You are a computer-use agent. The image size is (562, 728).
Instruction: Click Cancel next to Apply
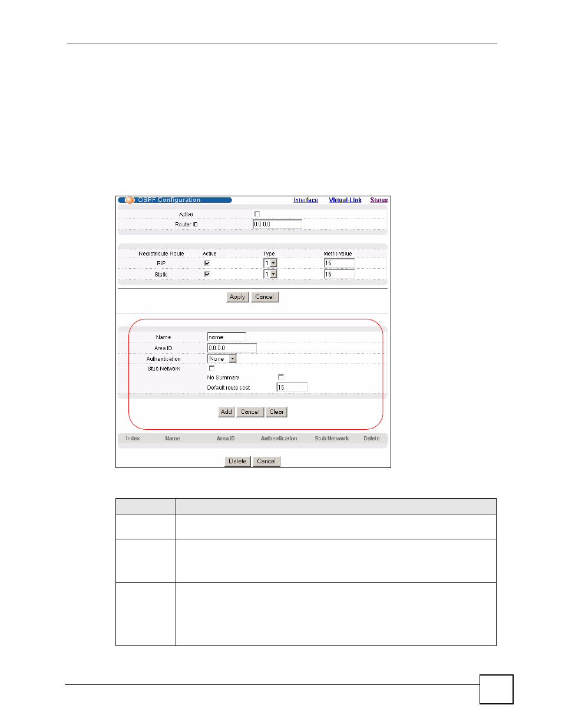(265, 297)
